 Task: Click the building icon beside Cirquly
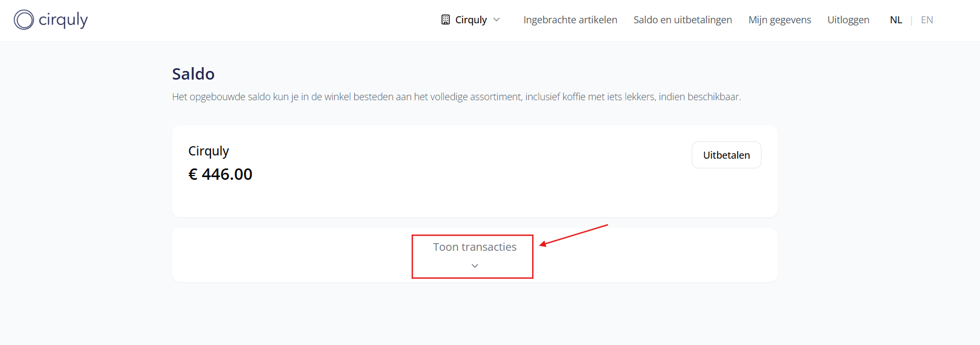(x=446, y=20)
